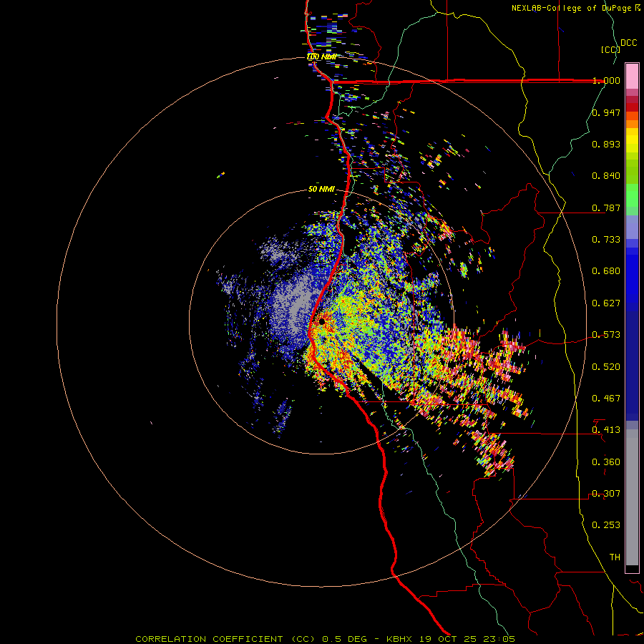Image resolution: width=644 pixels, height=644 pixels.
Task: Click the 100 NMI range ring label
Action: coord(322,57)
